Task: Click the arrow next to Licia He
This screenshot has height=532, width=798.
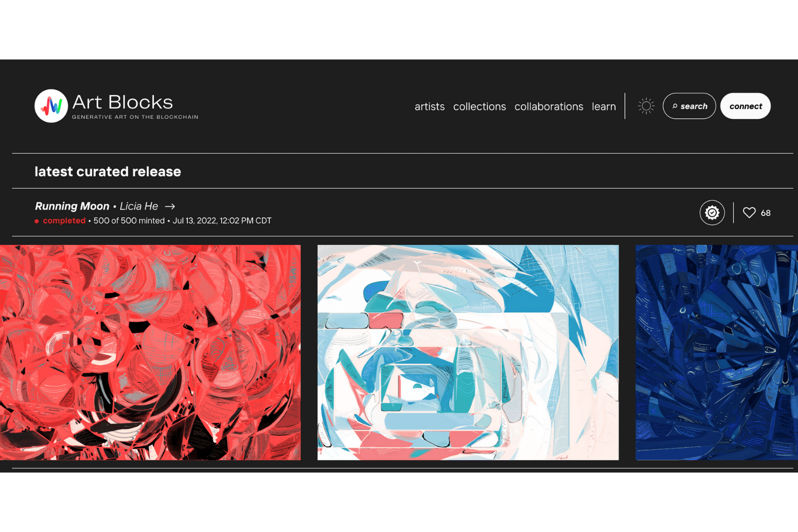Action: pos(170,206)
